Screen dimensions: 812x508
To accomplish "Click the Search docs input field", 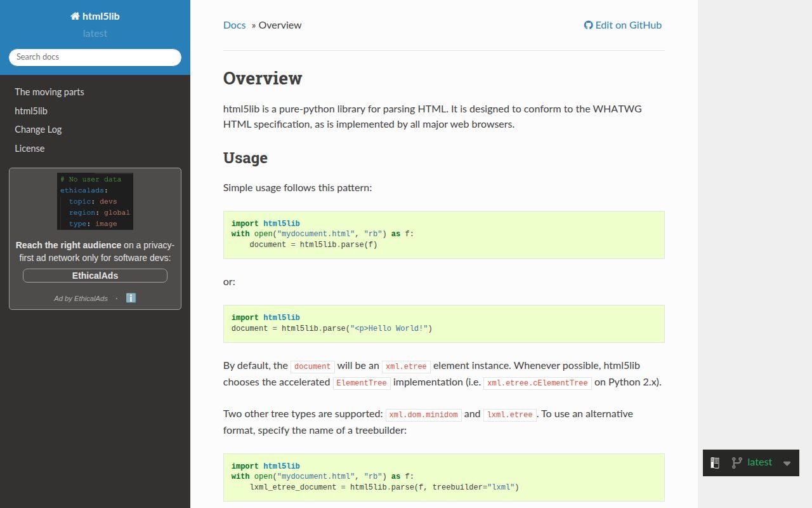I will [95, 57].
